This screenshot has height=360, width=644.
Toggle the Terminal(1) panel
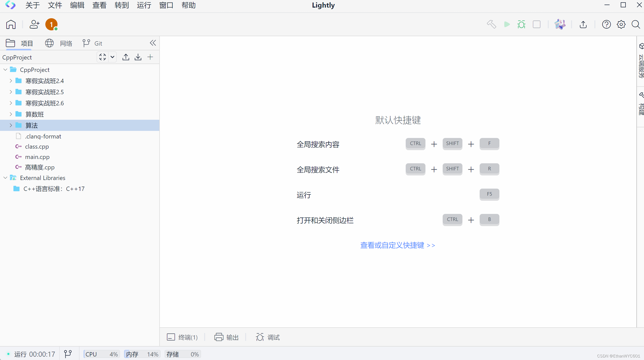[182, 337]
